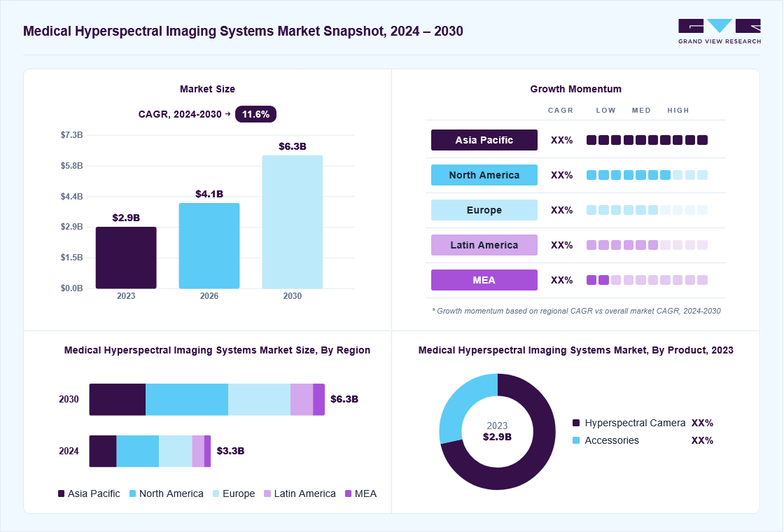
Task: Click the Market Size By Region title
Action: point(217,350)
